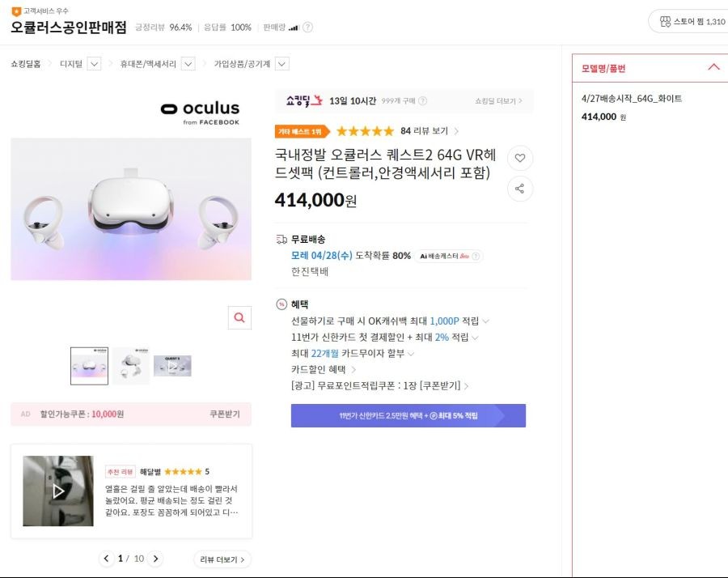
Task: Select the second product thumbnail image
Action: pos(131,366)
